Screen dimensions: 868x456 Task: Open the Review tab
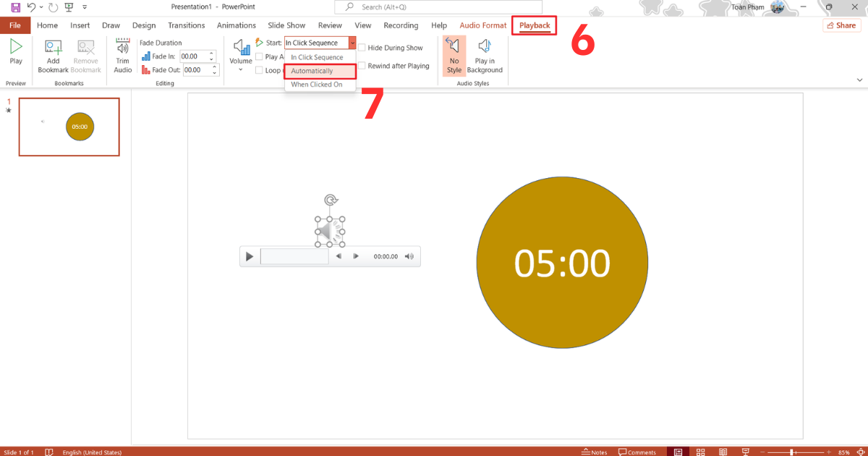[330, 25]
